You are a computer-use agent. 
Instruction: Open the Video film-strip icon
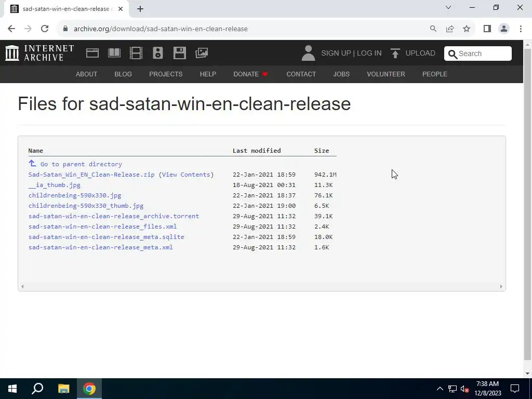coord(136,53)
